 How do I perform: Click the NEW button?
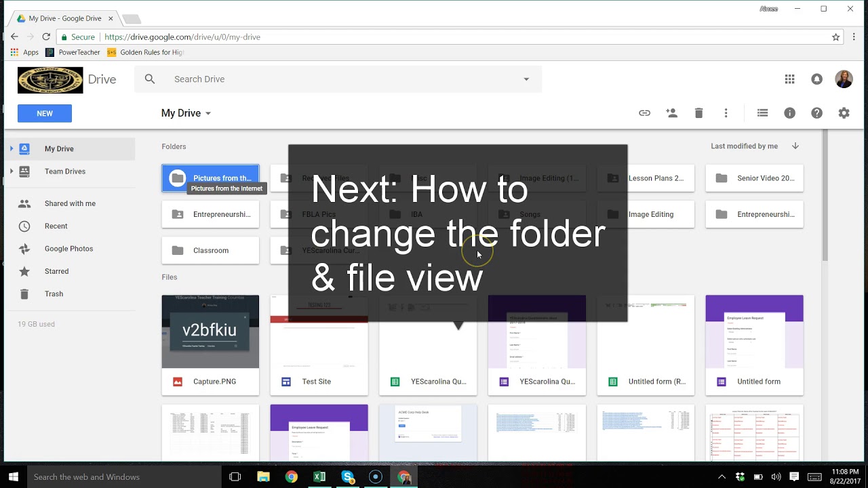[x=45, y=113]
